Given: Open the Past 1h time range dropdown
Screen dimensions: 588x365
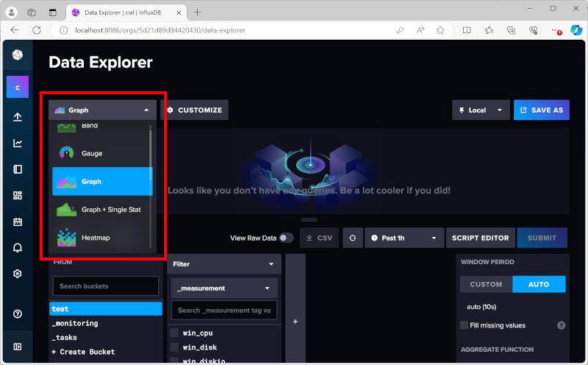Looking at the screenshot, I should click(x=404, y=238).
